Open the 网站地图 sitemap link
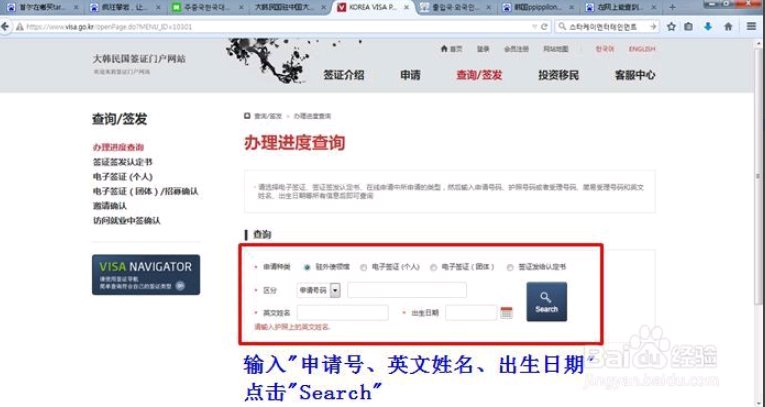765x407 pixels. tap(556, 49)
